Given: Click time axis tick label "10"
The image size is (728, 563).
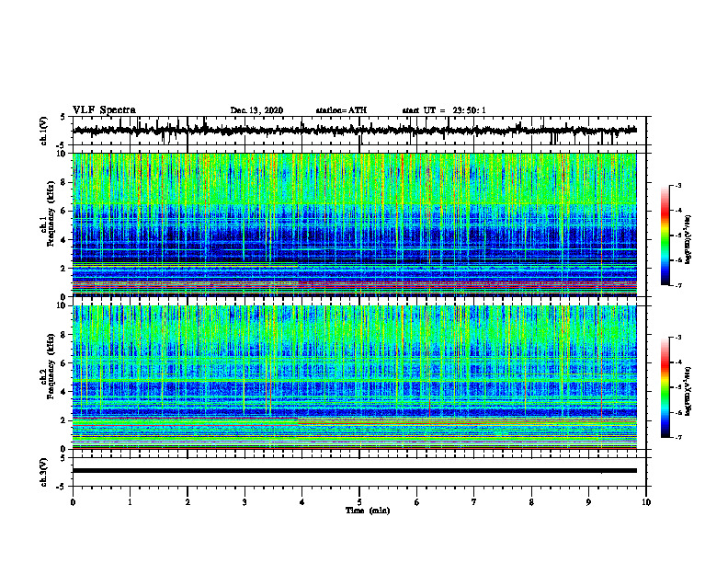Looking at the screenshot, I should tap(646, 502).
